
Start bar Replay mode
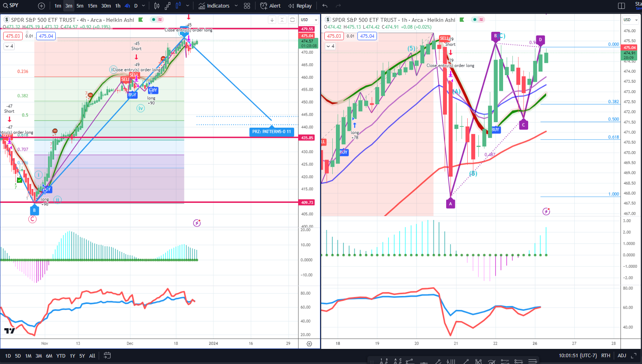(300, 6)
